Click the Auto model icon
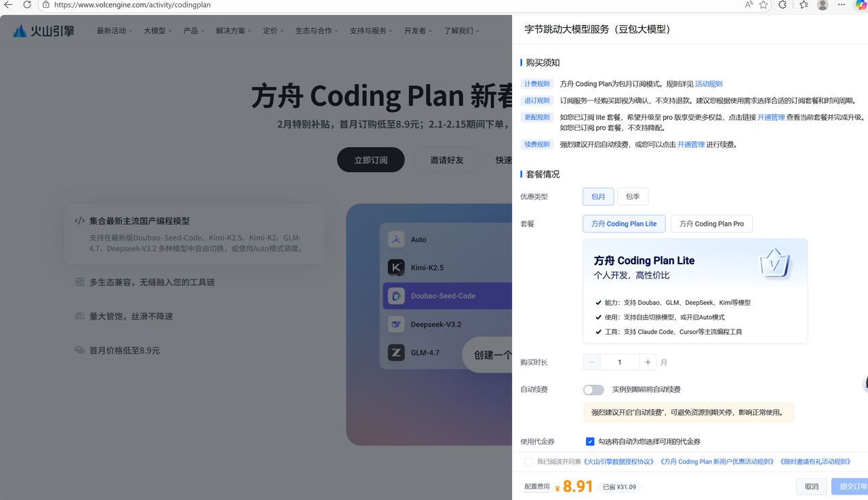 (x=396, y=239)
